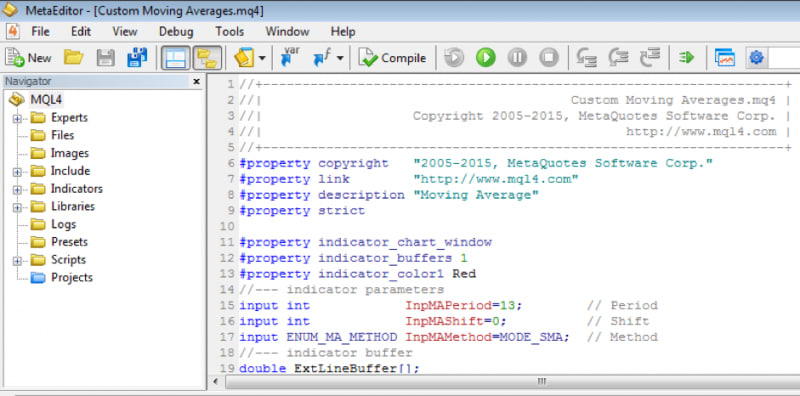Select the Images folder

tap(69, 153)
